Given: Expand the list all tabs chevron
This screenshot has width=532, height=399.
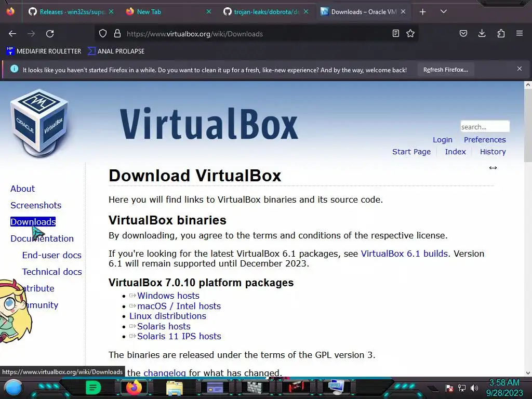Looking at the screenshot, I should click(444, 11).
